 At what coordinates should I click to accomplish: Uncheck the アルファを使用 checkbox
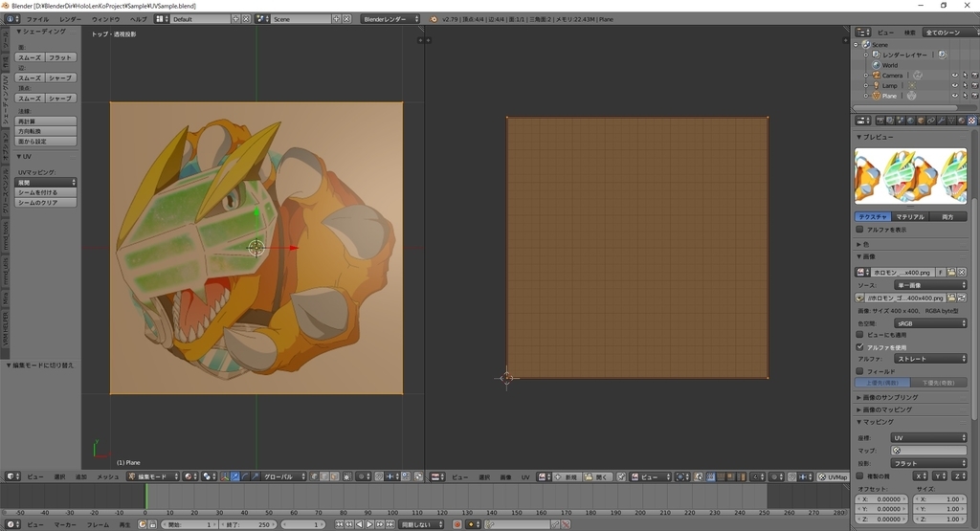click(860, 346)
